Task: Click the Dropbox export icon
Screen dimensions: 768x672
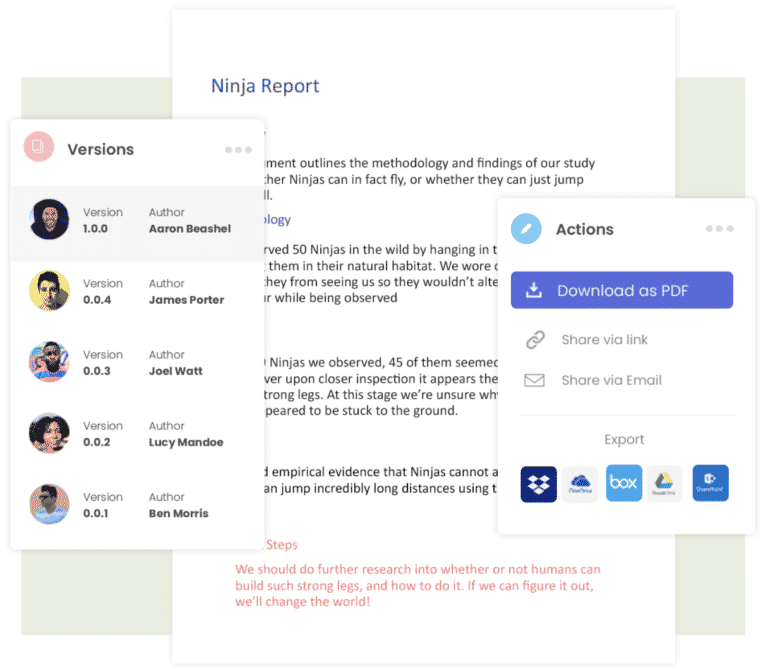Action: (538, 484)
